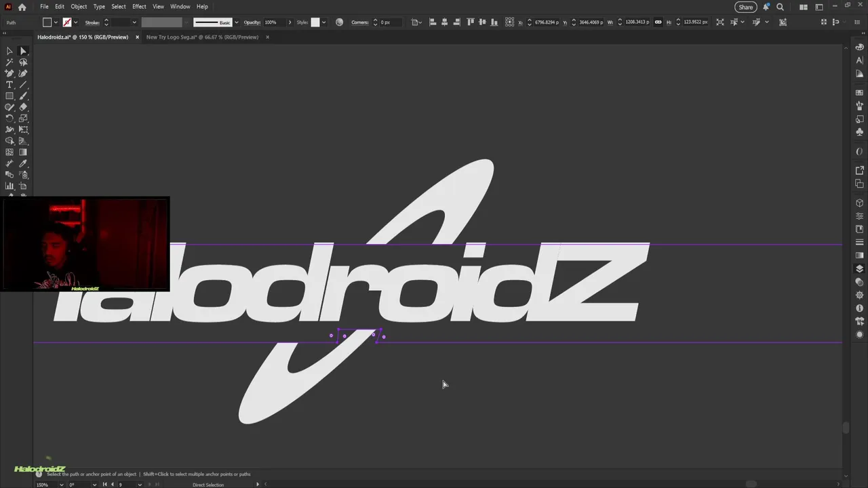
Task: Select the Column Graph tool
Action: [x=9, y=186]
